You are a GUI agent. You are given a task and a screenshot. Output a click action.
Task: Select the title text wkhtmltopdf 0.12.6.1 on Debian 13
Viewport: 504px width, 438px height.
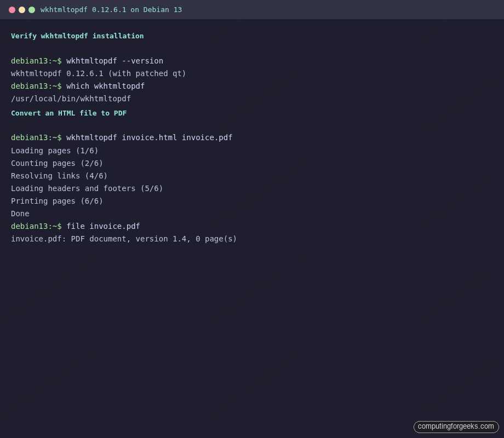tap(111, 9)
